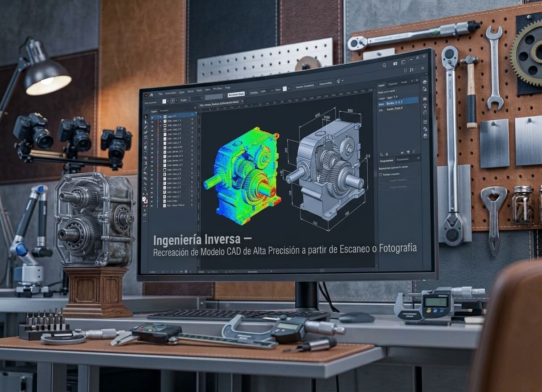Switch to the second tab in left layers panel
The image size is (542, 392).
tap(164, 110)
